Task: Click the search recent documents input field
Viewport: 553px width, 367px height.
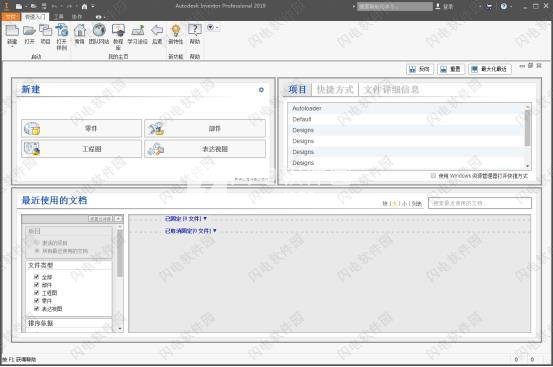Action: [480, 203]
